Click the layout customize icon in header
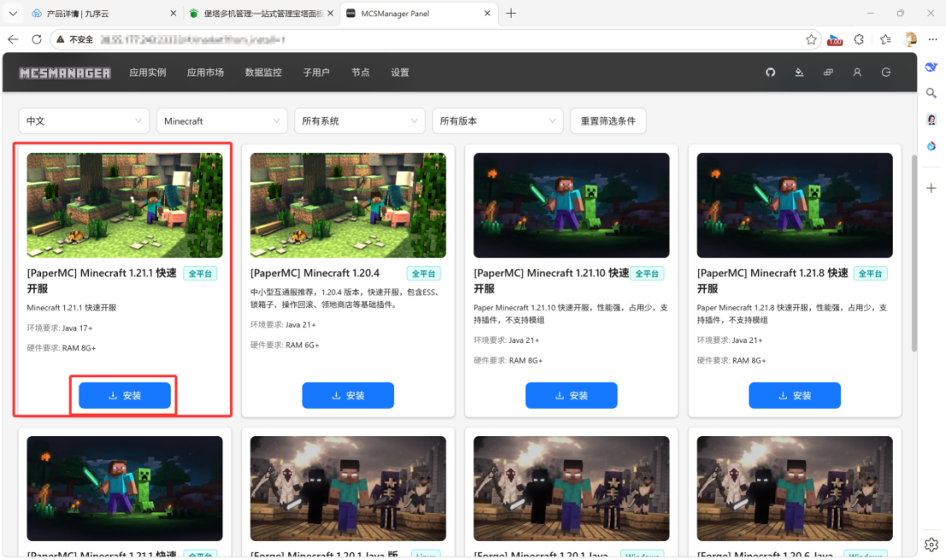The width and height of the screenshot is (946, 560). 828,73
